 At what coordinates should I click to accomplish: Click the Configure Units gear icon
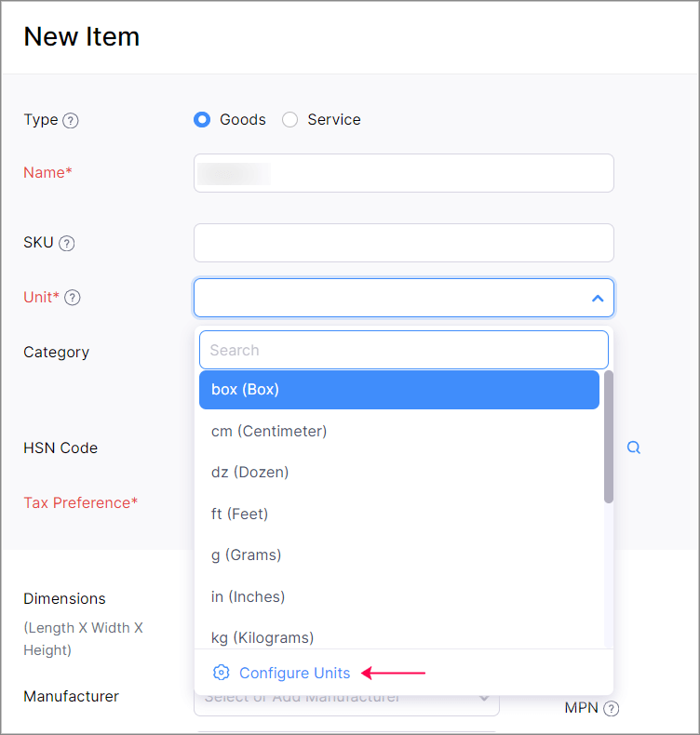(x=222, y=673)
